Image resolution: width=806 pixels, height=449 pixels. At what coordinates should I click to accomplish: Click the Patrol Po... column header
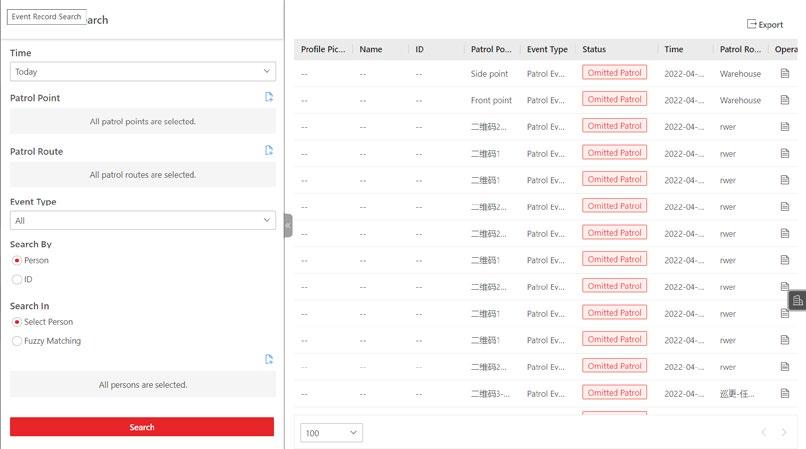pos(491,49)
